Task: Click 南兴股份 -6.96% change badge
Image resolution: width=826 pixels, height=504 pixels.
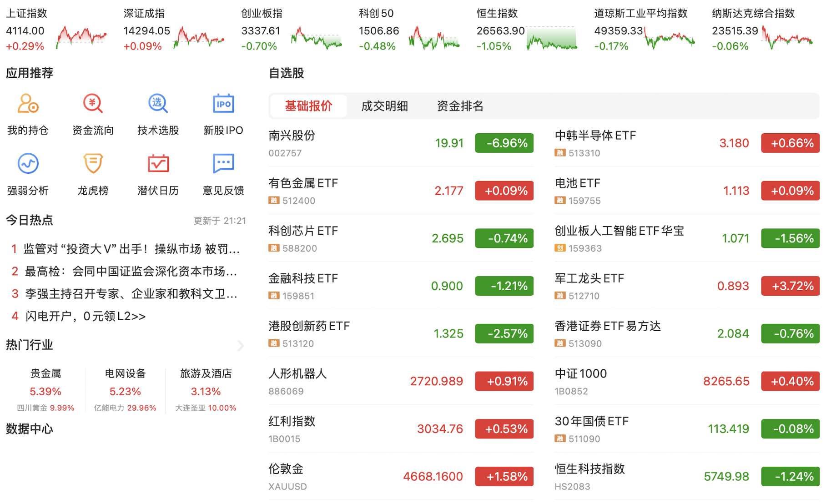Action: click(x=504, y=143)
